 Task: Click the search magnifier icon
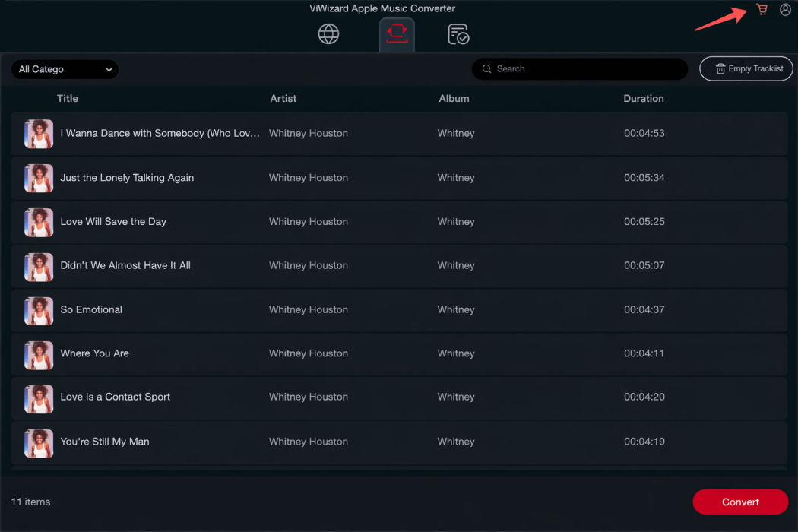tap(486, 68)
